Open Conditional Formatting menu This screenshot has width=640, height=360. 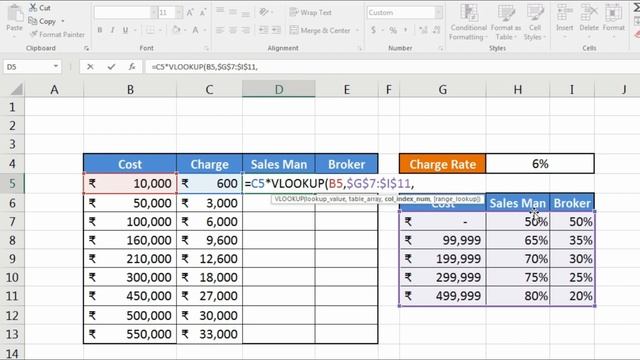pyautogui.click(x=469, y=22)
